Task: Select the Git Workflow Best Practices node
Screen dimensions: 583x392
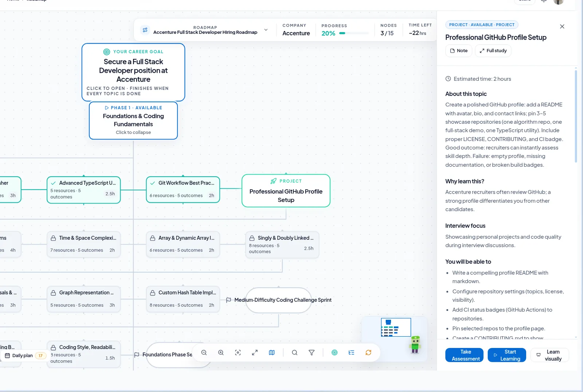Action: point(183,190)
